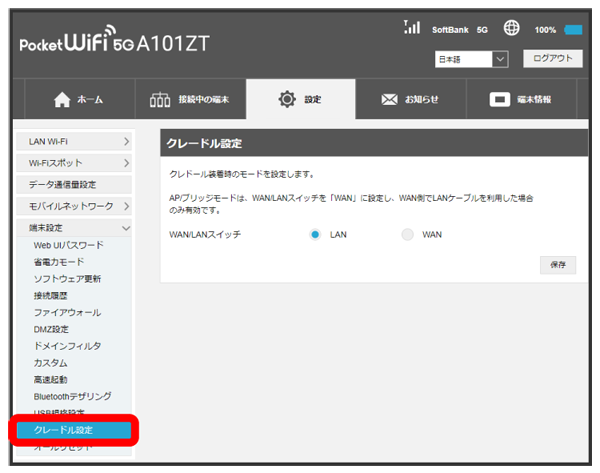Click the connected devices icon
Image resolution: width=600 pixels, height=473 pixels.
click(160, 100)
